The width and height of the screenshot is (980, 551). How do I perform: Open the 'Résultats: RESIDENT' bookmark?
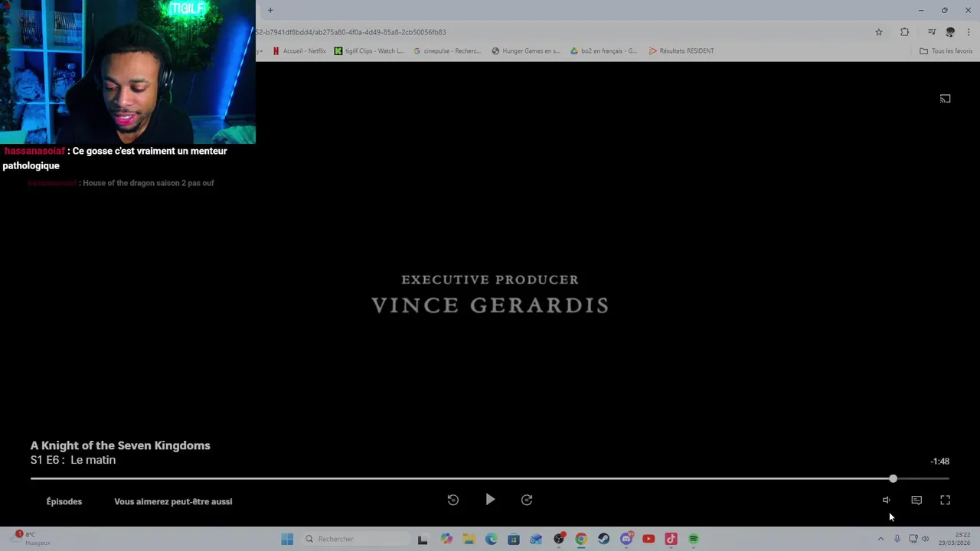tap(681, 51)
